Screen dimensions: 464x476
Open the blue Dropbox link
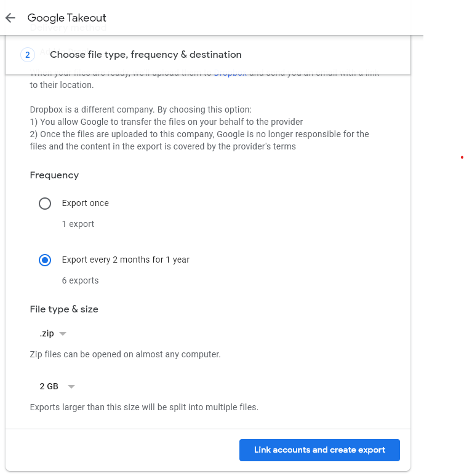230,74
